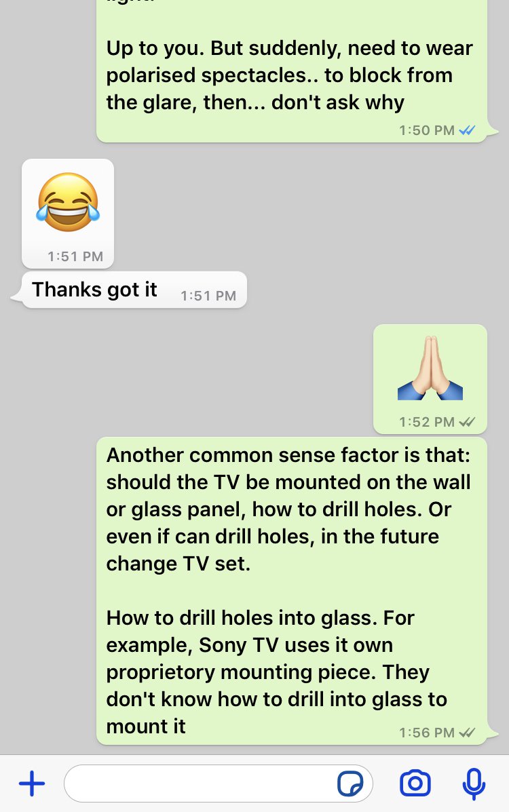Tap the grey ticks at 1:52 PM
Image resolution: width=509 pixels, height=812 pixels.
coord(467,421)
